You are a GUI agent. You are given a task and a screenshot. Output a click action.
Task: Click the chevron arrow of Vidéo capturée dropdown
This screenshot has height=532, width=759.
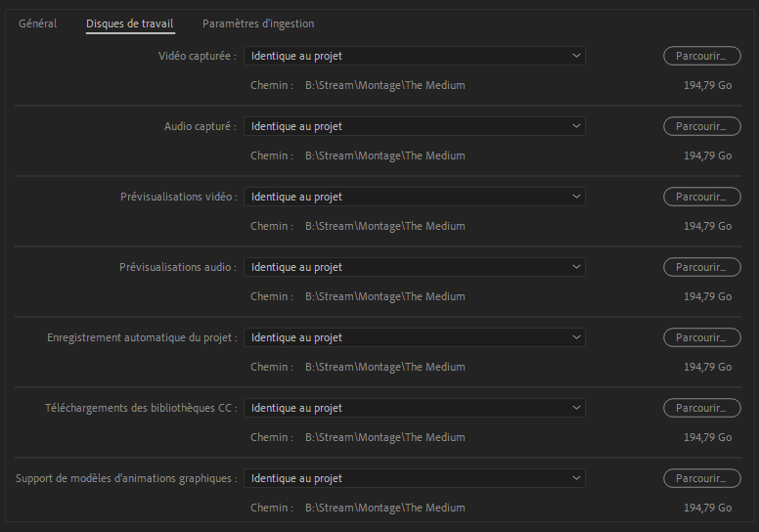576,56
